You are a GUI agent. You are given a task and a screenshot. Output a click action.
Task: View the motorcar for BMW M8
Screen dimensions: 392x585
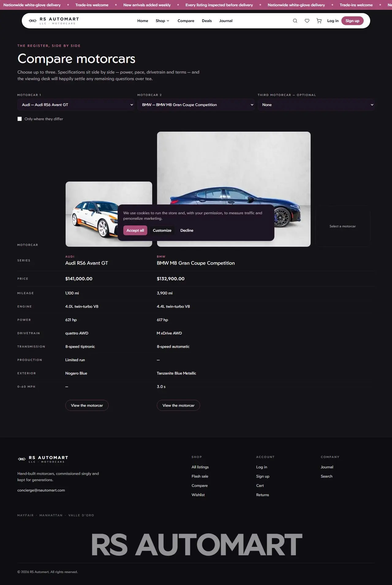click(x=178, y=405)
